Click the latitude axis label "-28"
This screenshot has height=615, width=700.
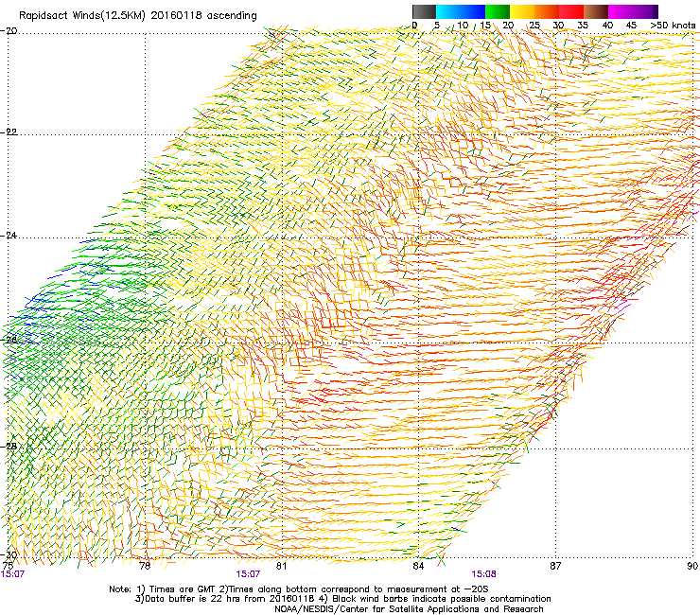[x=9, y=447]
